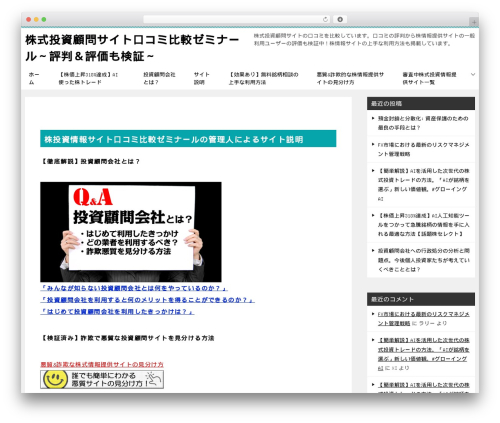Viewport: 500px width, 423px height.
Task: Click text 【検証済み】詐欺で悪質な投資顧問サイトを見分ける方法
Action: coord(127,338)
